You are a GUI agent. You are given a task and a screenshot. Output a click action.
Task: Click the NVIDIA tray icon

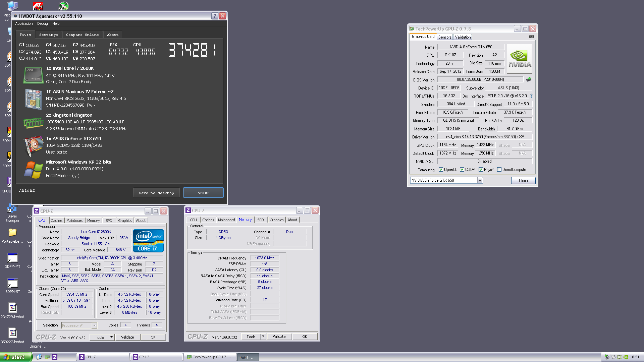pos(625,357)
